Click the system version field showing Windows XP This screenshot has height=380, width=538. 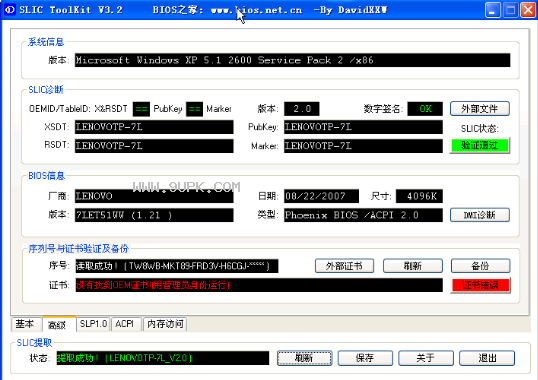click(x=292, y=60)
